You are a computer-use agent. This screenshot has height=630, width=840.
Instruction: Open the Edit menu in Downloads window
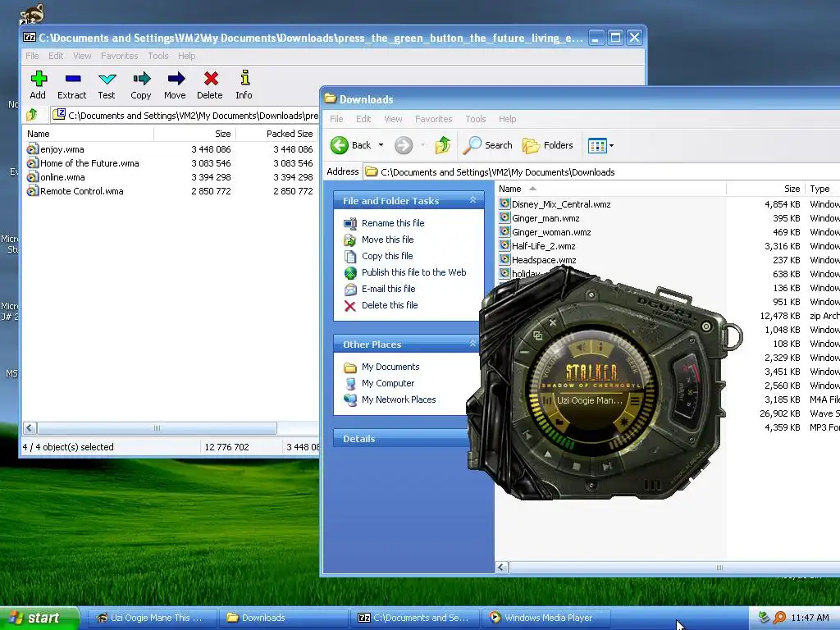click(x=363, y=119)
